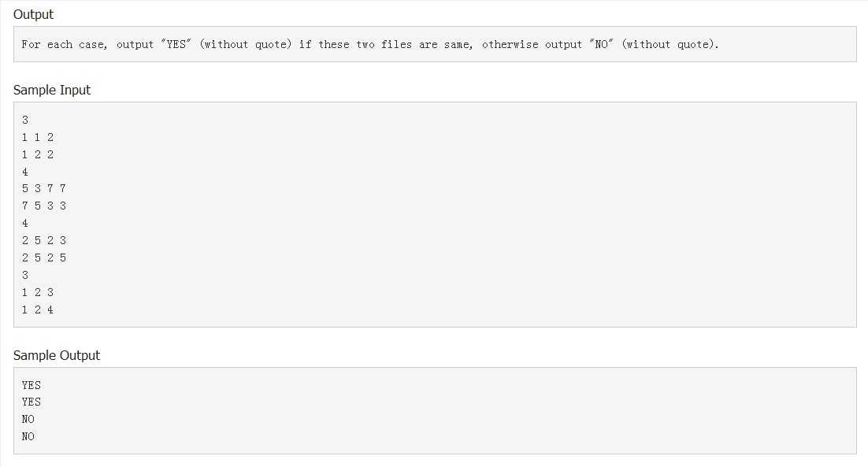Click the Output section heading
The width and height of the screenshot is (868, 467).
33,14
